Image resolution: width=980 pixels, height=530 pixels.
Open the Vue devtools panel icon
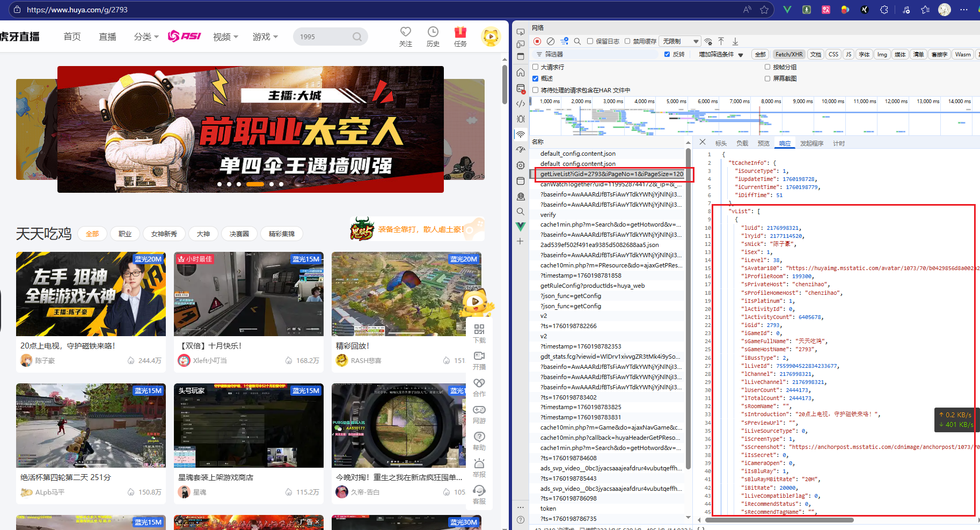[x=521, y=227]
